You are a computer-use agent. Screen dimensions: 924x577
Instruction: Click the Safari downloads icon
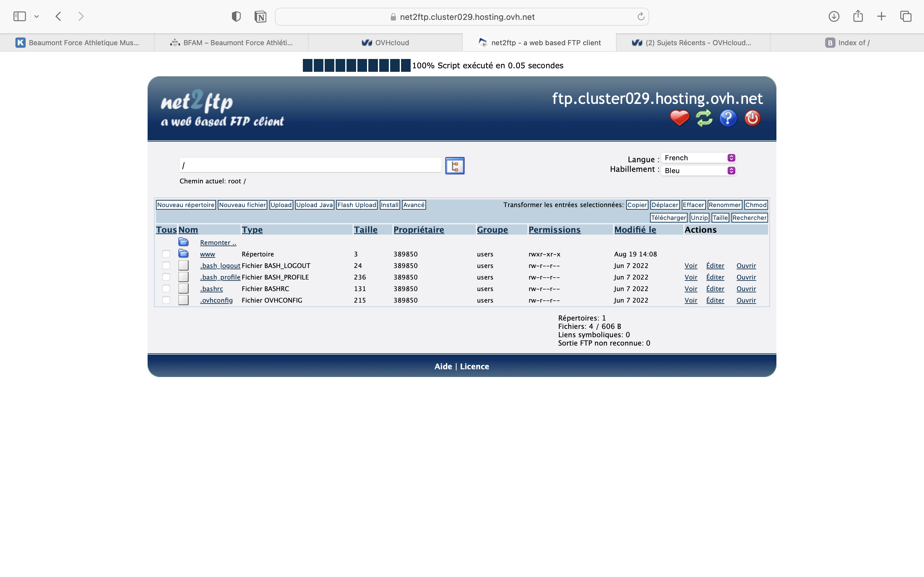click(x=834, y=16)
